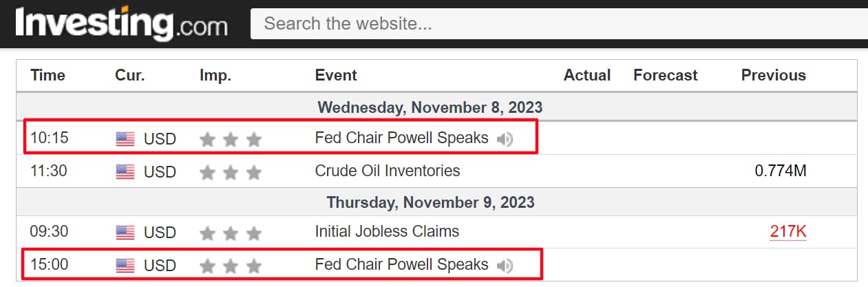
Task: Click the US flag icon in 11:30 row
Action: tap(125, 171)
